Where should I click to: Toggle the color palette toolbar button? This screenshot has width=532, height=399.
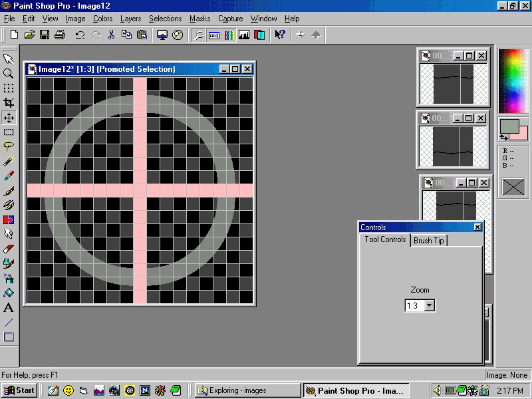click(x=229, y=35)
